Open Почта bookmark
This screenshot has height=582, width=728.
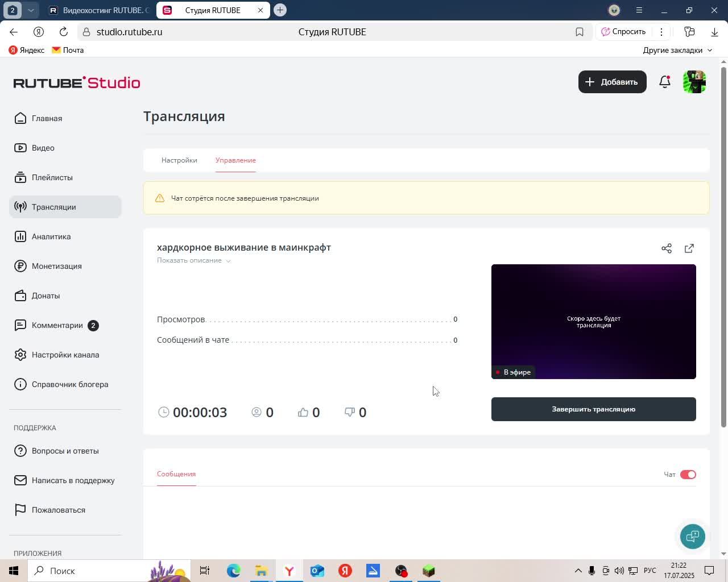pyautogui.click(x=68, y=50)
